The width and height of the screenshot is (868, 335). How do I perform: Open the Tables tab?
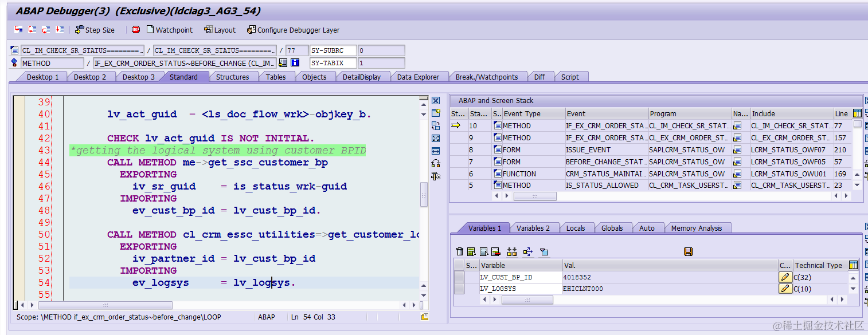[x=276, y=77]
